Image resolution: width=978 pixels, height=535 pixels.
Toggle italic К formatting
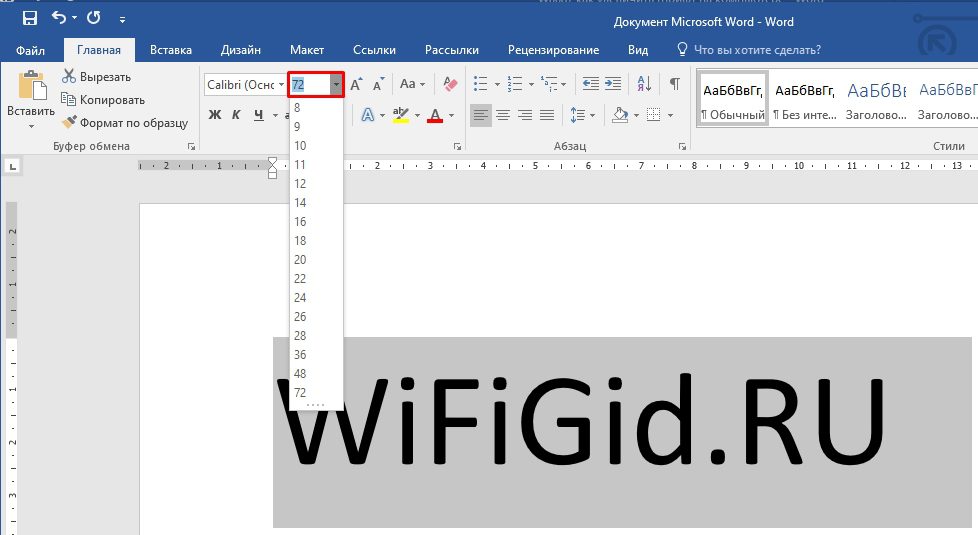(x=236, y=115)
